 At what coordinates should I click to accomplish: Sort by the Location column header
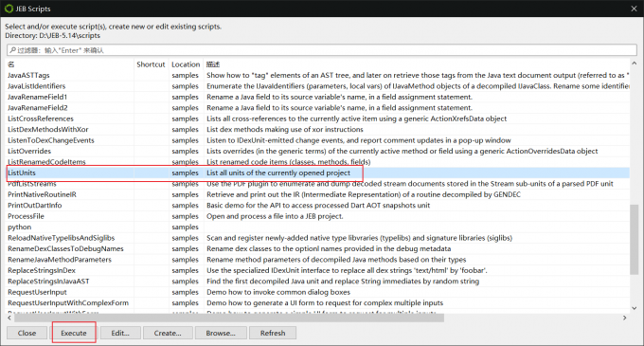tap(186, 64)
